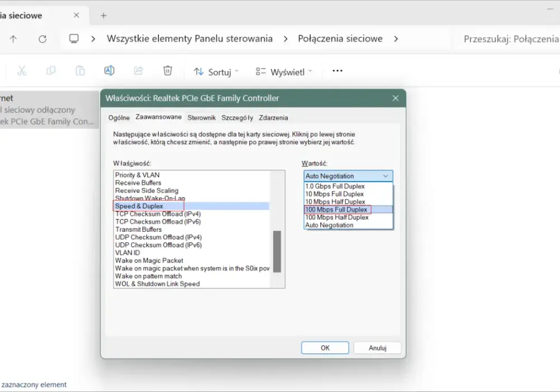The width and height of the screenshot is (560, 392).
Task: Click the Share icon in toolbar
Action: point(138,71)
